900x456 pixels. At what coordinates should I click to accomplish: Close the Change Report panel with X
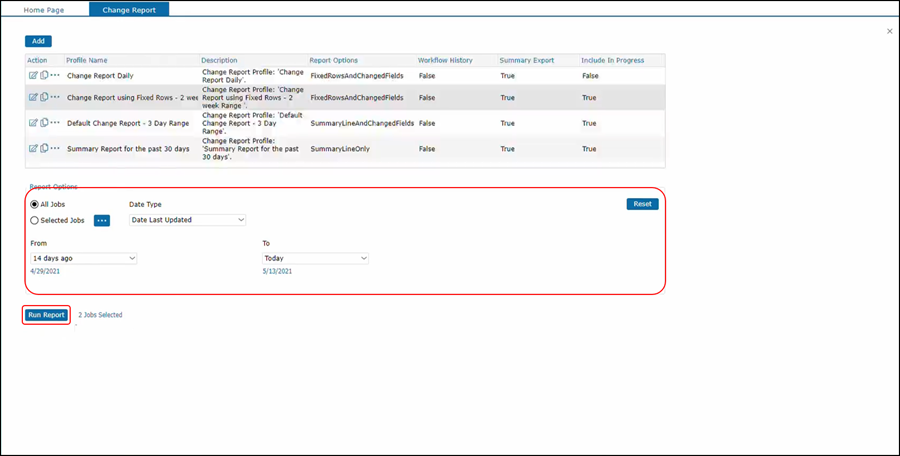[x=890, y=32]
